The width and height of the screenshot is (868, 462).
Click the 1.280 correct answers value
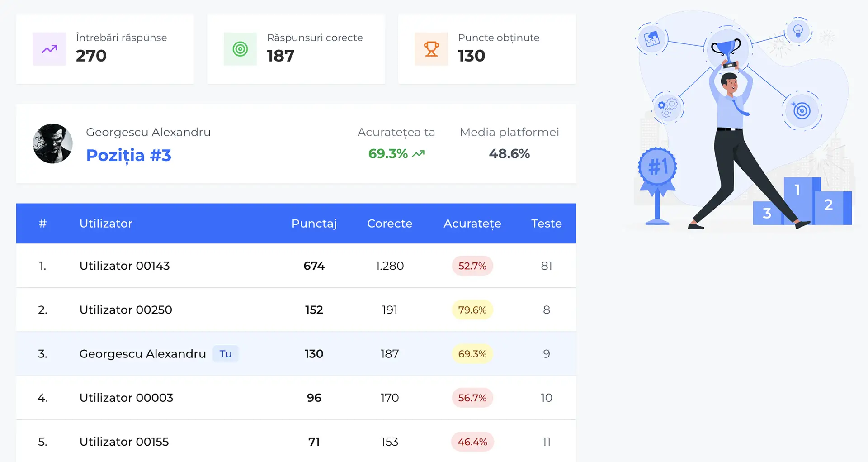[x=390, y=266]
